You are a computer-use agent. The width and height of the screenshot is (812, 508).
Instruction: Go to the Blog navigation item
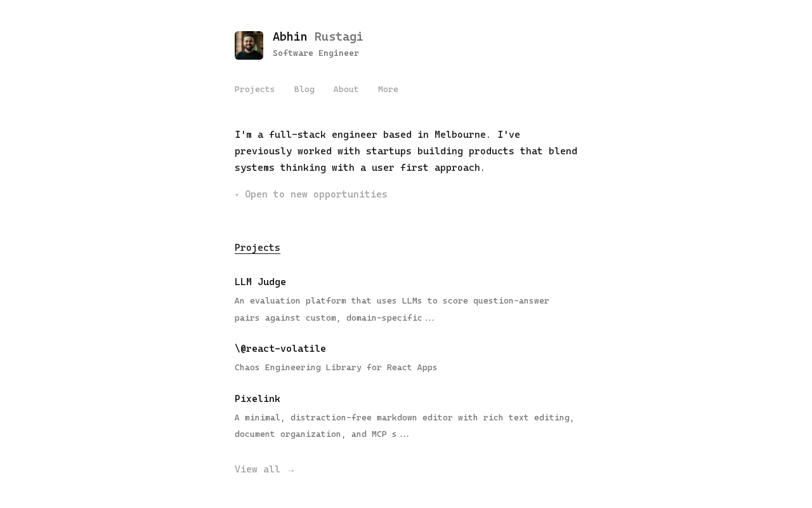click(304, 90)
